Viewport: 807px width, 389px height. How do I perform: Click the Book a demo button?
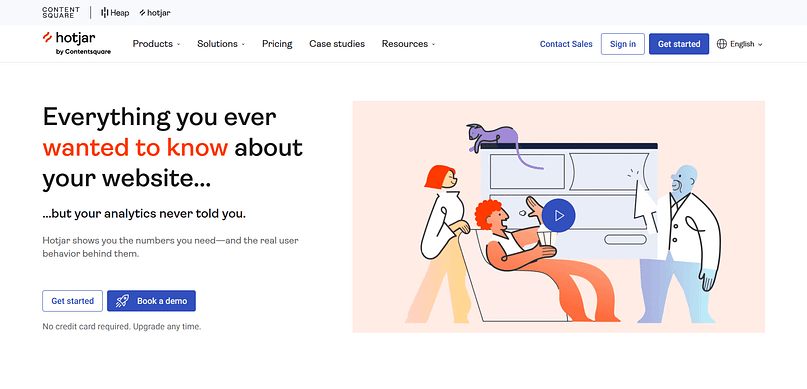tap(151, 301)
